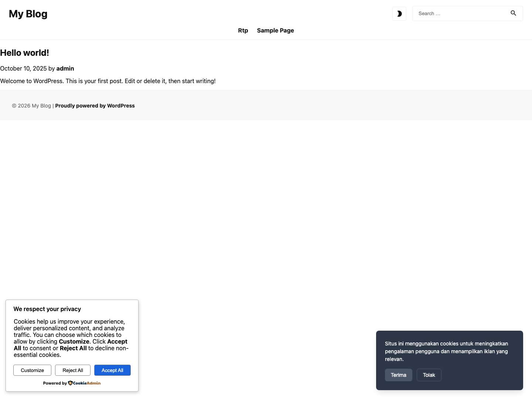Viewport: 532px width, 399px height.
Task: Click Tolak on the dark cookie banner
Action: pos(429,375)
